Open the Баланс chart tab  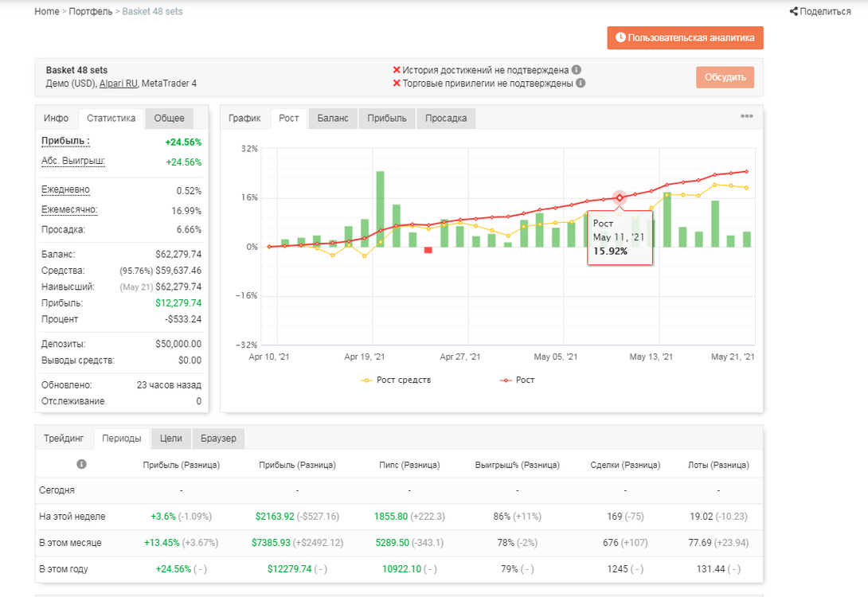[333, 119]
